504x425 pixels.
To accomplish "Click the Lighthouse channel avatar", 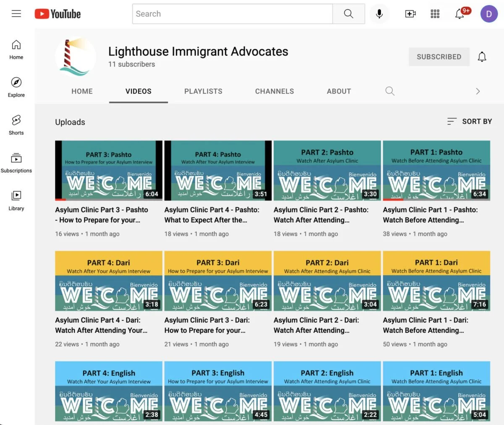I will coord(76,57).
